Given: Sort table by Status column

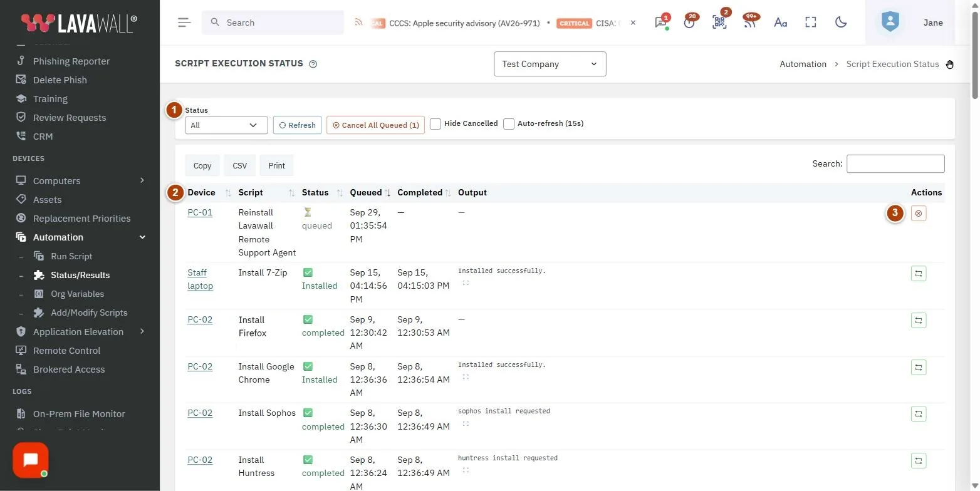Looking at the screenshot, I should point(322,192).
